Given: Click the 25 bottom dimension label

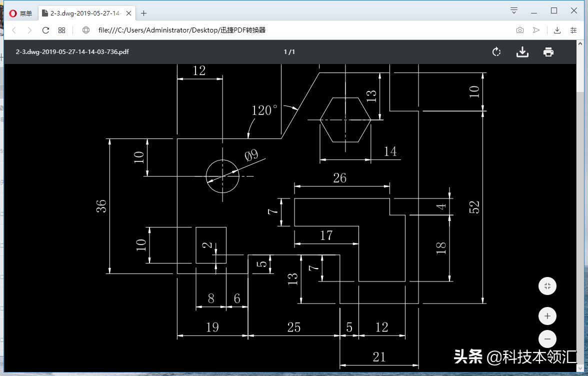Looking at the screenshot, I should [x=294, y=327].
